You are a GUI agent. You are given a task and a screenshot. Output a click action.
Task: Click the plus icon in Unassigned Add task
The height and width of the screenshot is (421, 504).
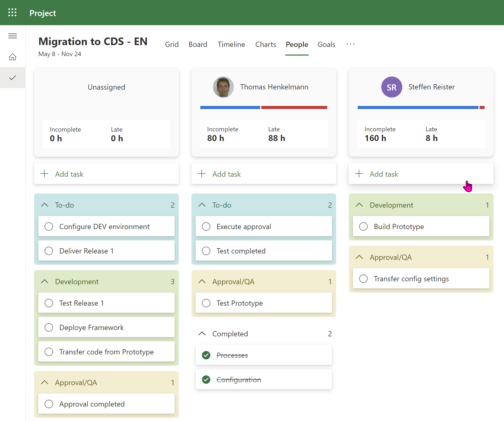tap(44, 174)
